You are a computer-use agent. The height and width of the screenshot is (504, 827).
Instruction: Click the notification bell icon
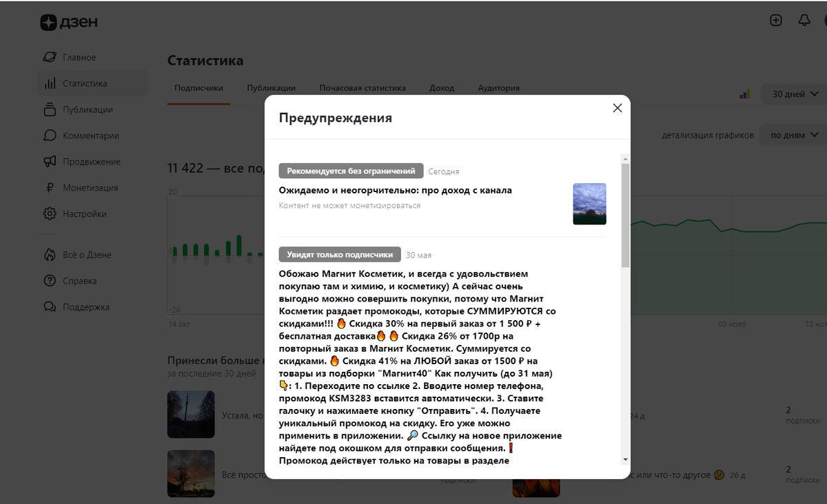(804, 20)
